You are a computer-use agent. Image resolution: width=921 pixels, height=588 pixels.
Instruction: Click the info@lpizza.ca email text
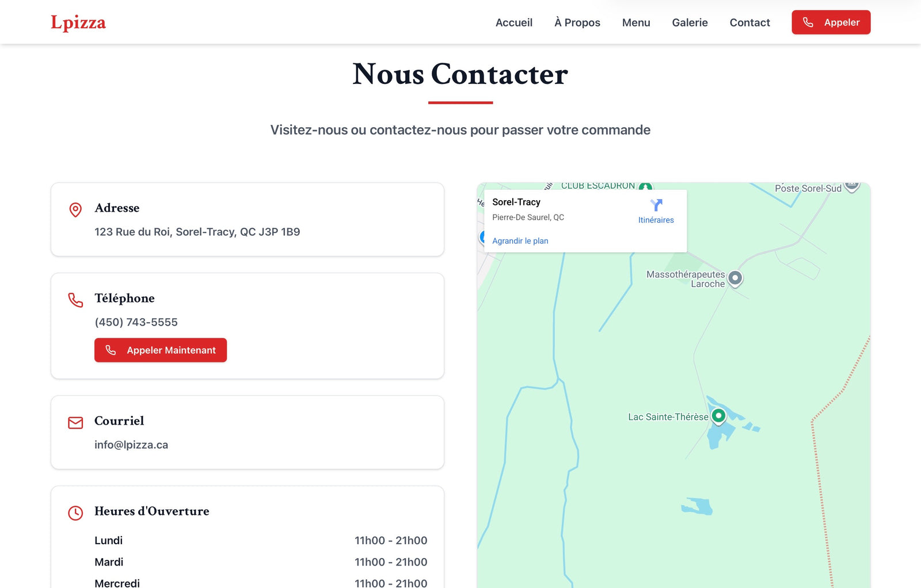[131, 445]
